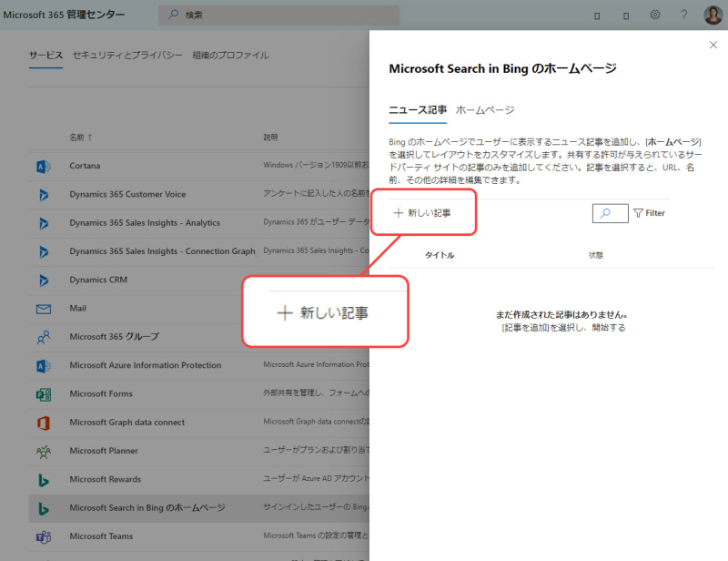Switch to セキュリティとプライバシー tab
The height and width of the screenshot is (561, 728).
(x=127, y=56)
